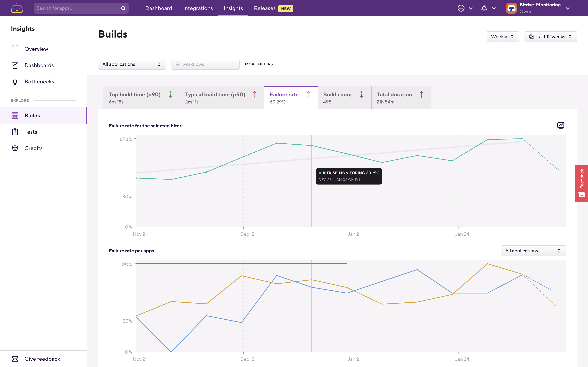Expand the All workflows filter

(x=205, y=64)
